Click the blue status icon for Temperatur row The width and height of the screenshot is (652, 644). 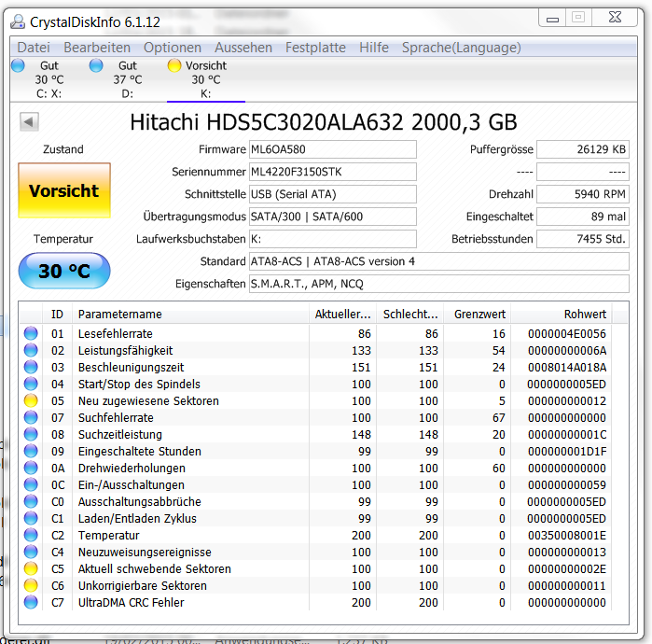pyautogui.click(x=31, y=536)
